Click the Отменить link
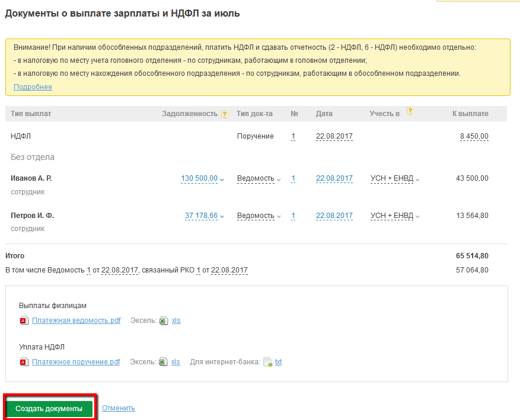 point(119,408)
